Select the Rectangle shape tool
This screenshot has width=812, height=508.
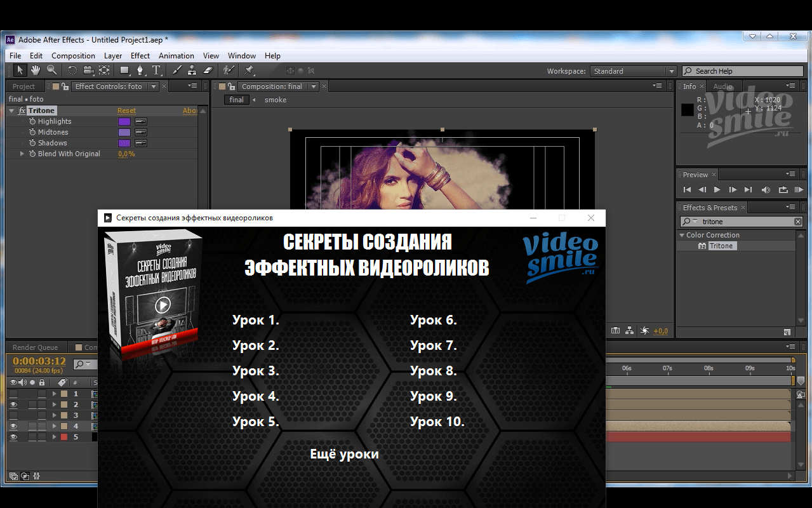pyautogui.click(x=125, y=70)
